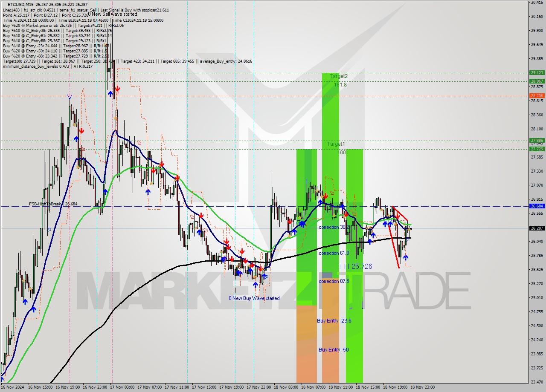Click the '17 Nov 03:00' time label
The image size is (546, 392).
(x=122, y=387)
